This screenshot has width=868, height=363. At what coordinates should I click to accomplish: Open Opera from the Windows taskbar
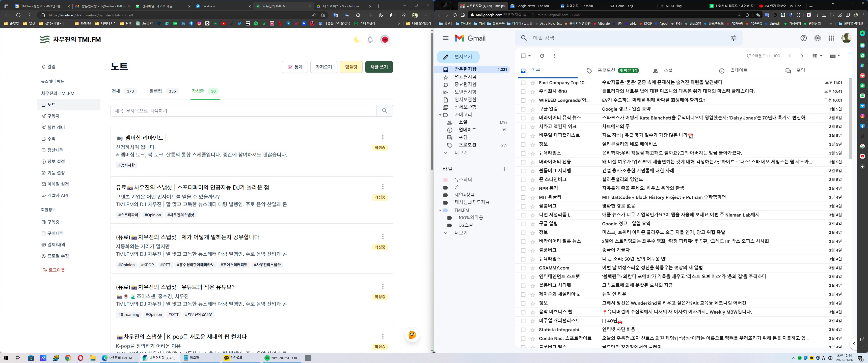click(80, 358)
